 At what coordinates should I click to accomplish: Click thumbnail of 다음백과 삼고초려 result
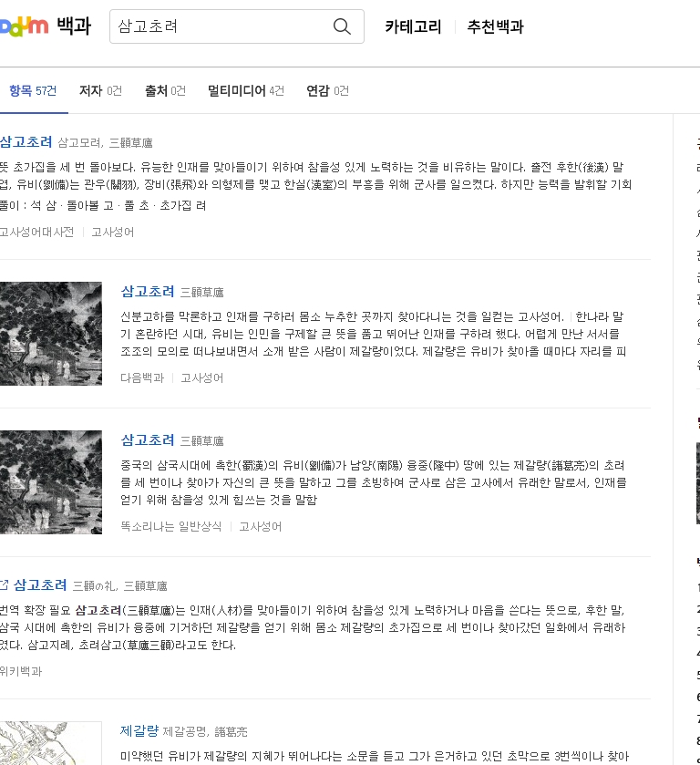click(51, 334)
